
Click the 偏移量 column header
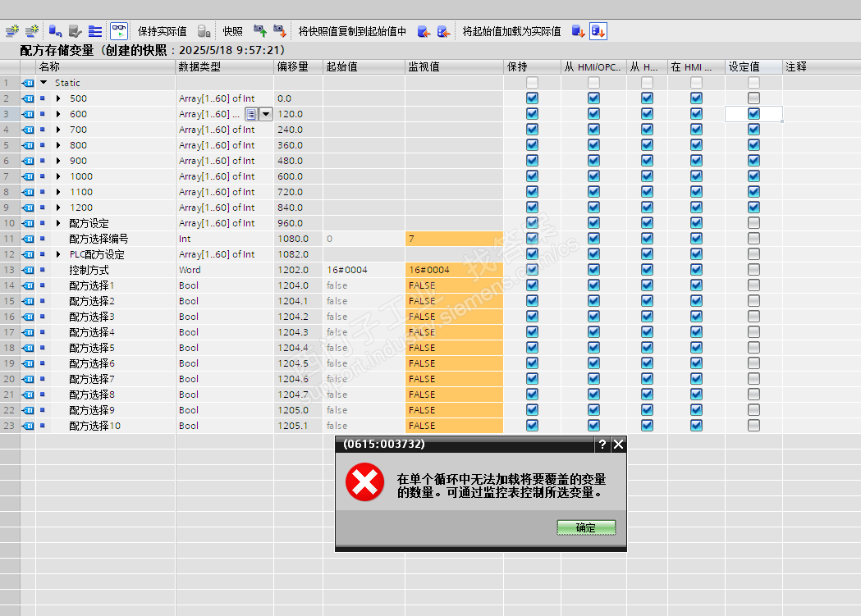[298, 67]
